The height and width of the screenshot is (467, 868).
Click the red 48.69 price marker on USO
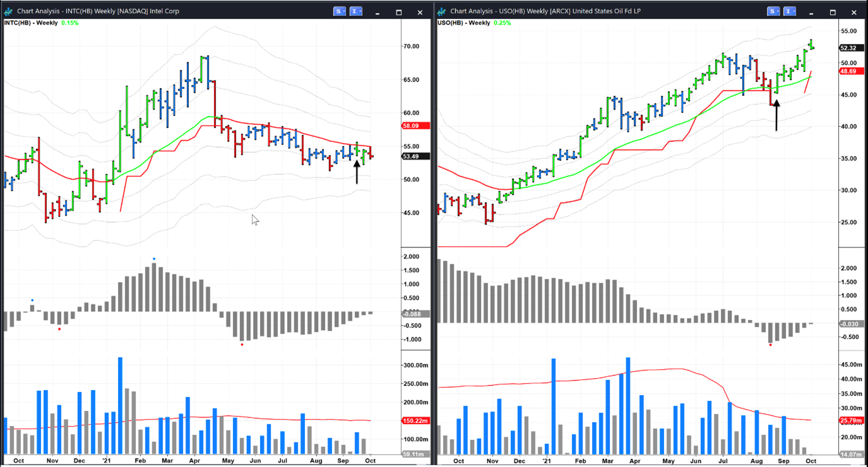coord(848,72)
